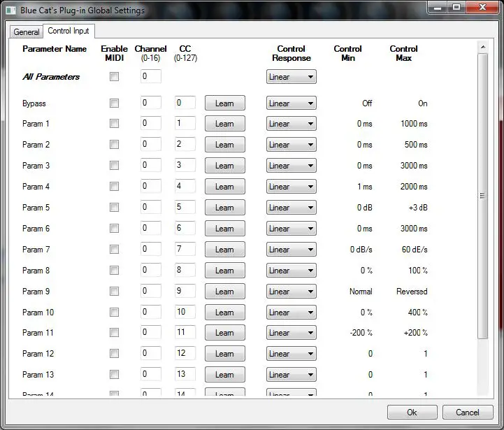Viewport: 504px width, 430px height.
Task: Click Param 10 max value 400 %
Action: tap(418, 313)
